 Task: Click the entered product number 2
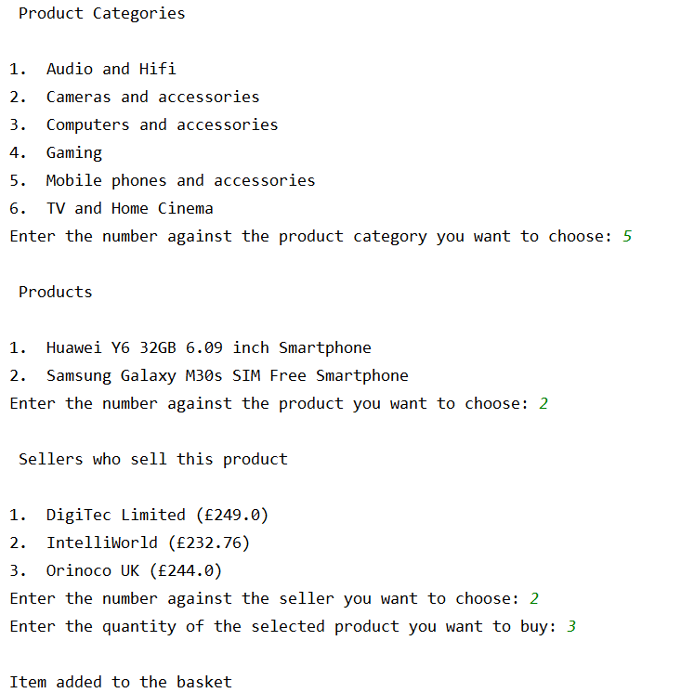point(543,404)
